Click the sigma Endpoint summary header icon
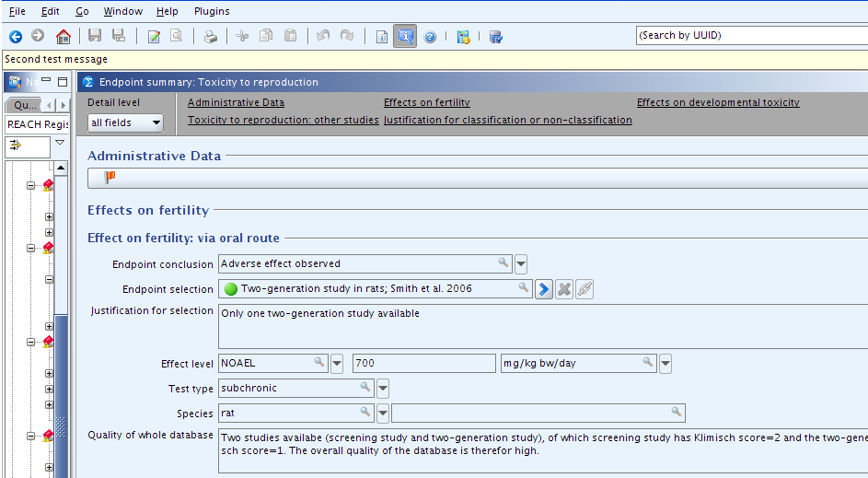 (x=88, y=83)
